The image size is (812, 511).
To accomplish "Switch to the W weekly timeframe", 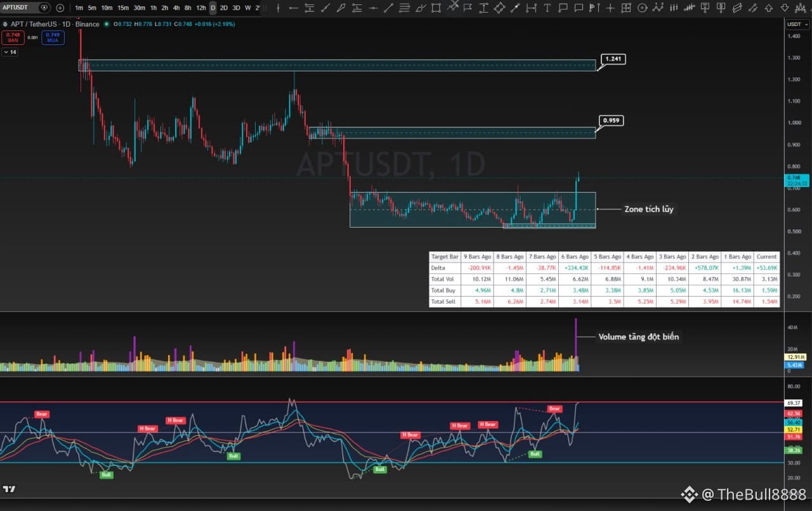I will point(247,8).
